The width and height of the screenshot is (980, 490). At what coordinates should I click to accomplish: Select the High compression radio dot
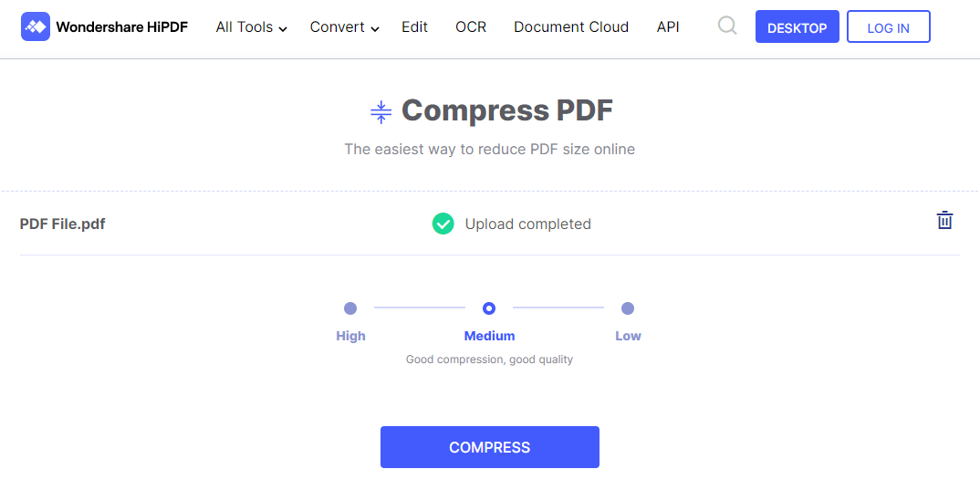(x=350, y=308)
